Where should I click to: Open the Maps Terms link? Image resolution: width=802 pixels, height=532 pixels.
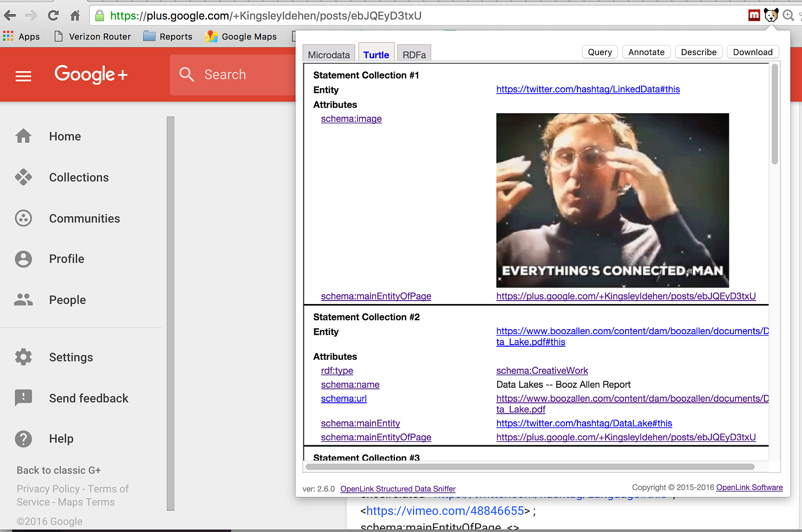click(86, 502)
